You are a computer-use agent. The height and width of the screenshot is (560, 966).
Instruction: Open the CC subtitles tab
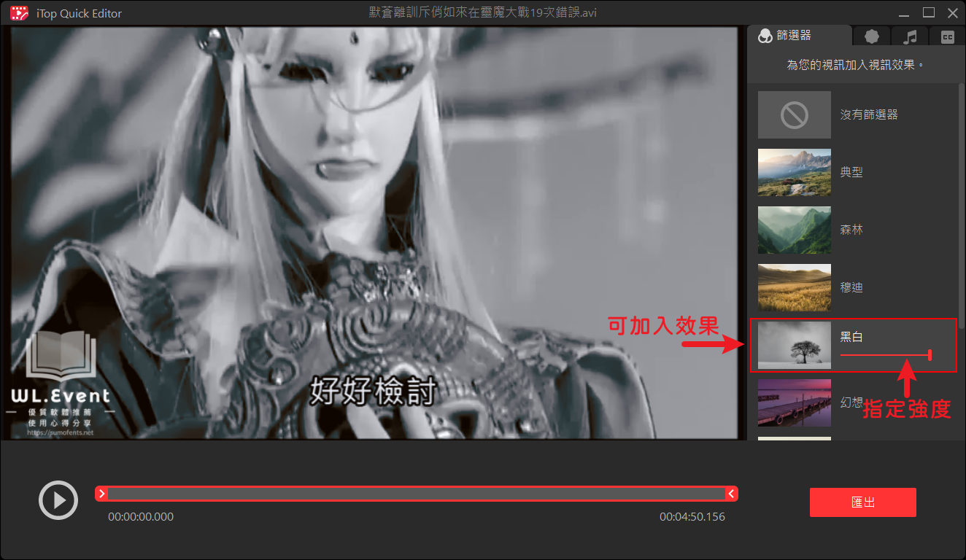point(947,36)
